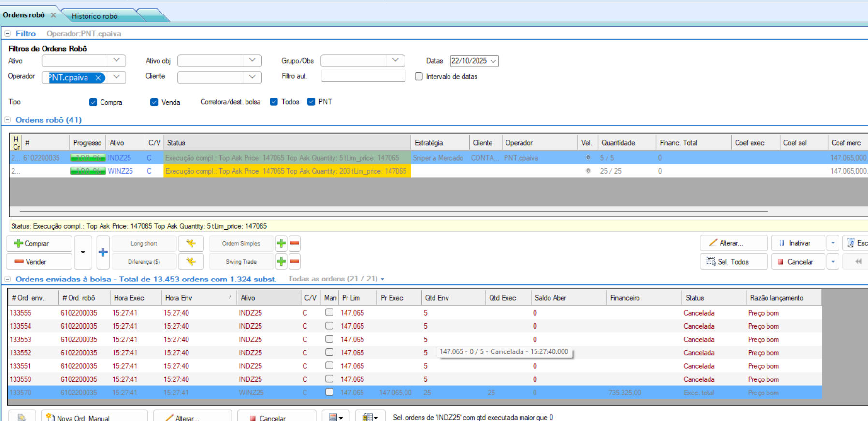Tick Man checkbox for order 133555
The width and height of the screenshot is (868, 421).
pyautogui.click(x=329, y=312)
